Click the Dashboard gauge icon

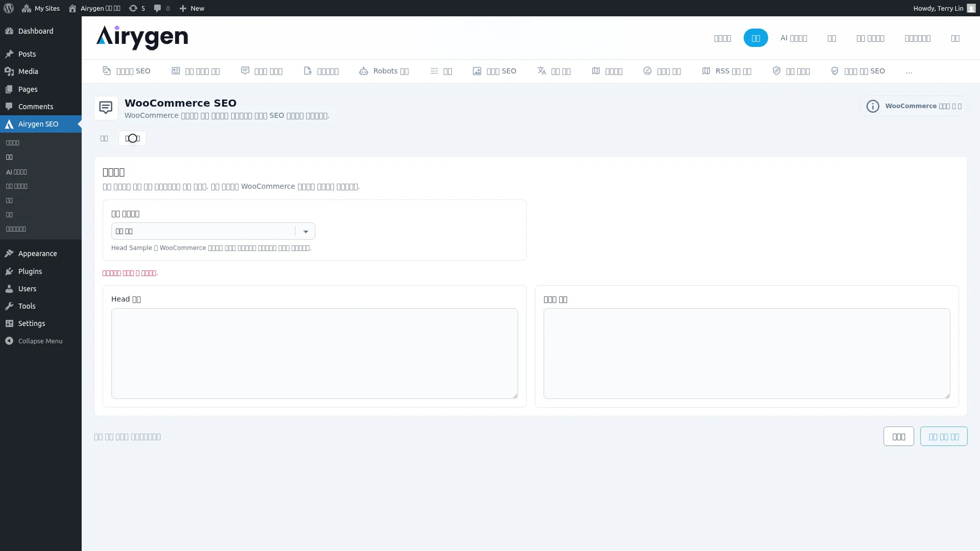pyautogui.click(x=9, y=31)
